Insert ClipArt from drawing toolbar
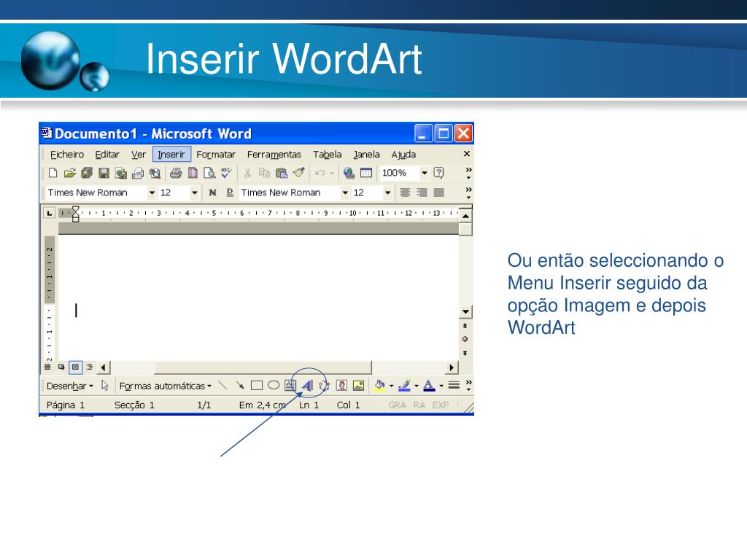This screenshot has width=747, height=560. pyautogui.click(x=341, y=385)
